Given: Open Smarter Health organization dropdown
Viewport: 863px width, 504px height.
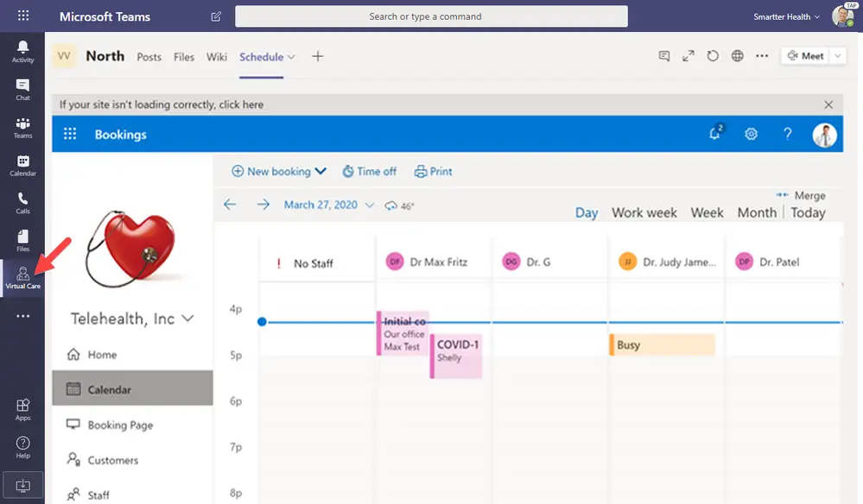Looking at the screenshot, I should tap(787, 17).
